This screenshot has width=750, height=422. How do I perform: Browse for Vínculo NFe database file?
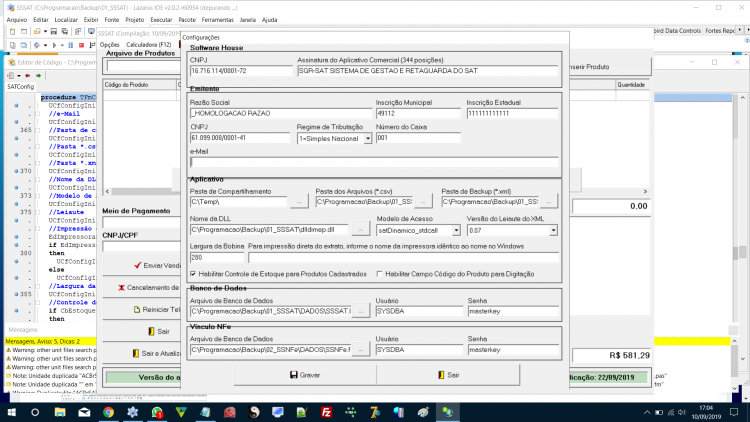click(x=361, y=349)
